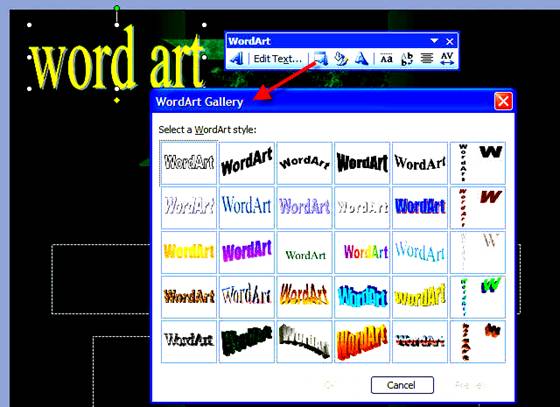Select the hollow outlined black WordArt style
This screenshot has height=407, width=560.
pos(189,163)
